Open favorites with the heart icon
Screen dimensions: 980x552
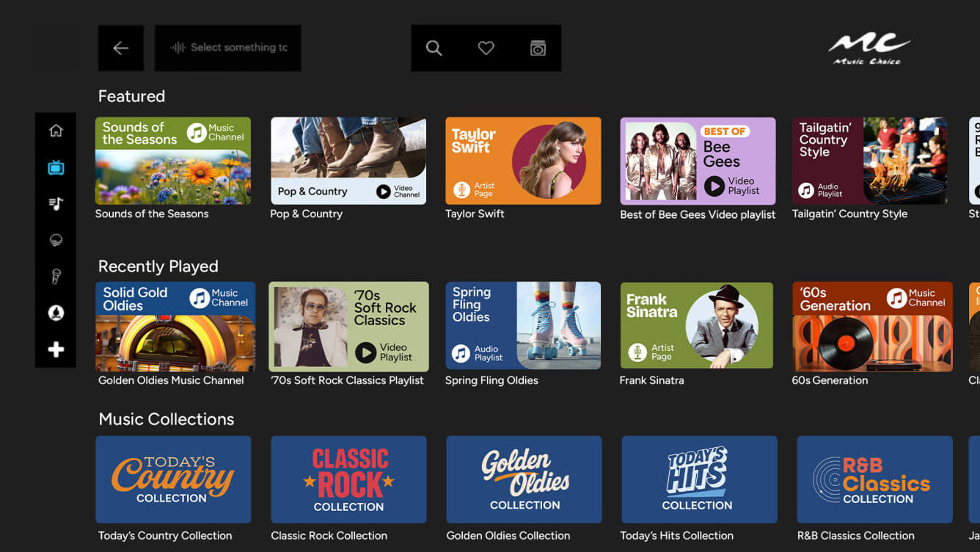(x=486, y=48)
